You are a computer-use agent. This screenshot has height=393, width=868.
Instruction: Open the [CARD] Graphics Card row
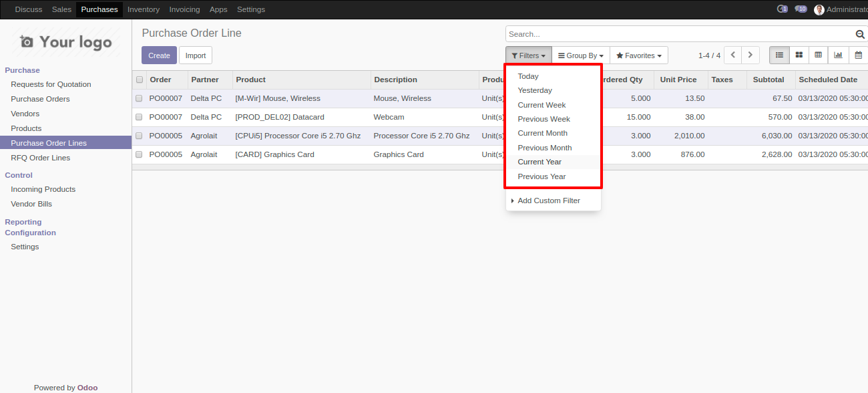pyautogui.click(x=500, y=154)
